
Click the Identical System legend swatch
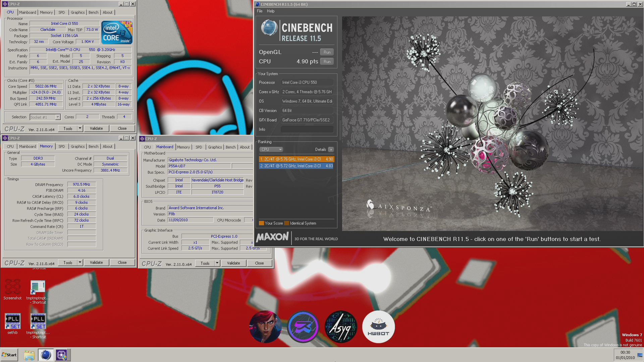click(x=286, y=223)
